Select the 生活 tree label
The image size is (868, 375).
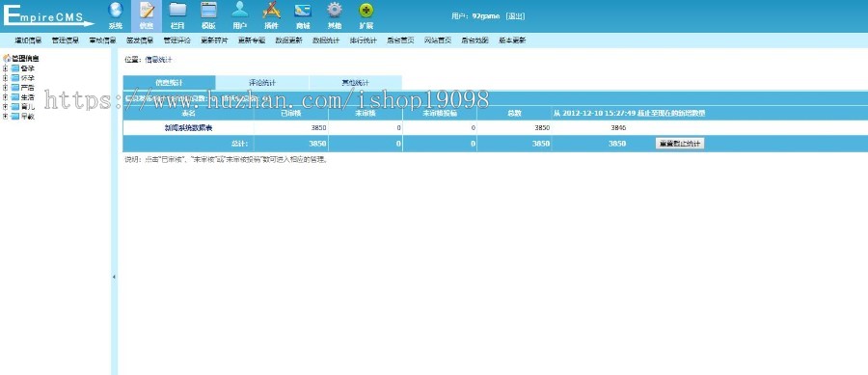click(x=27, y=97)
